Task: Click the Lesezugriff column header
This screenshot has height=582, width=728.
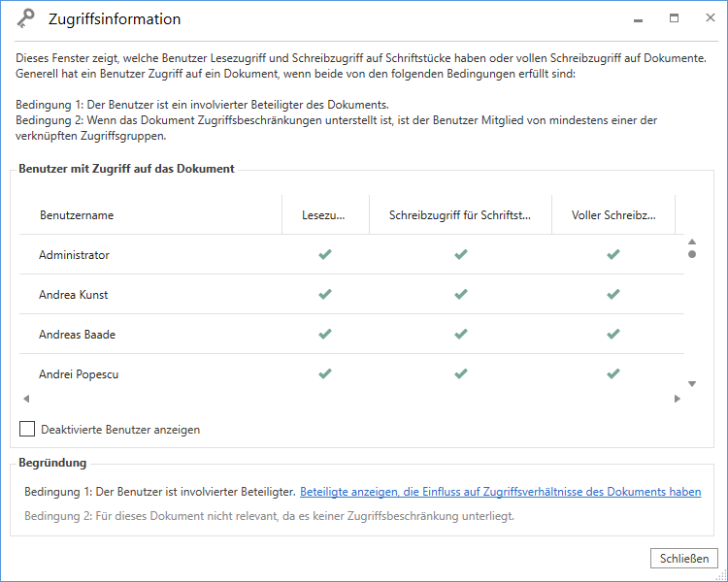Action: pyautogui.click(x=324, y=215)
